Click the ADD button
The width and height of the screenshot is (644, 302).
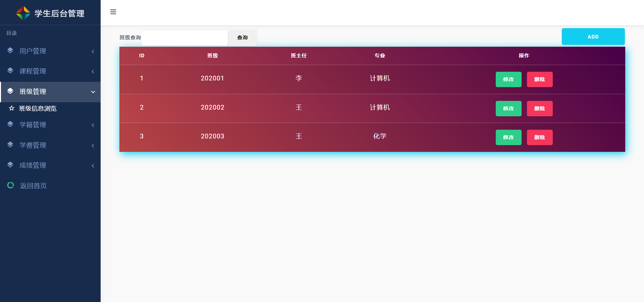point(593,37)
